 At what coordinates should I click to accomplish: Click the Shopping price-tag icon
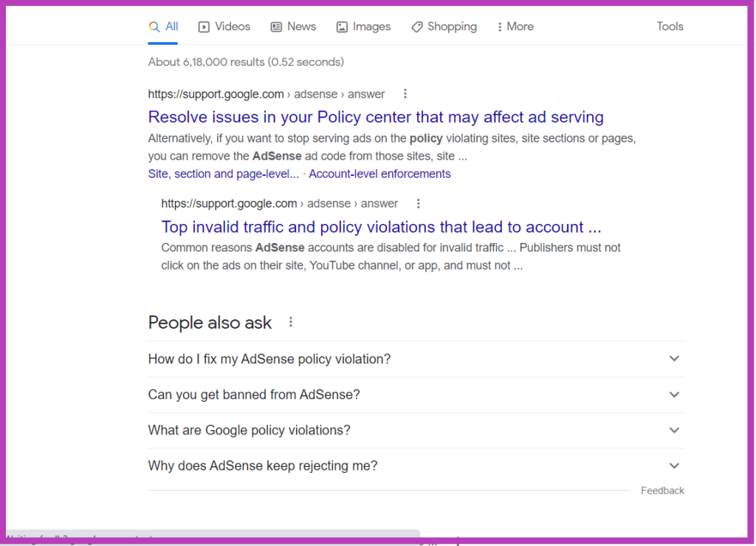pos(416,27)
